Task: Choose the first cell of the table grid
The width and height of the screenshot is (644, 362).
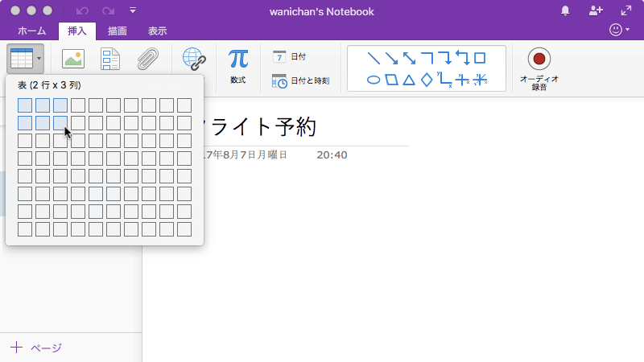Action: click(25, 105)
